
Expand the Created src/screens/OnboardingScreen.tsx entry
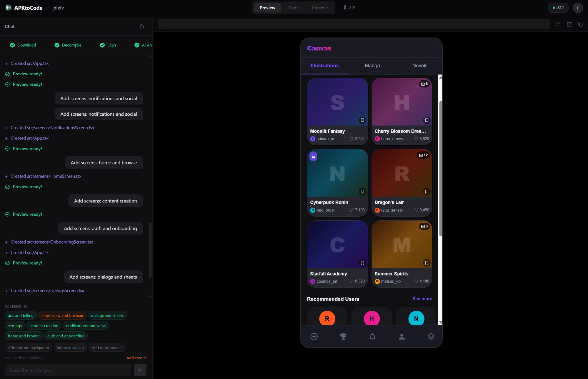click(52, 242)
